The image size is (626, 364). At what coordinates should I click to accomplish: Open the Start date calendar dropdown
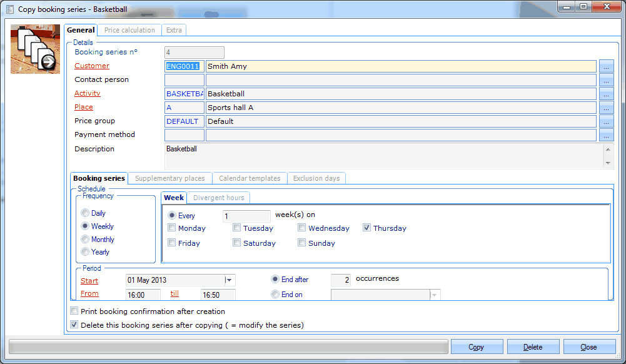click(x=229, y=280)
